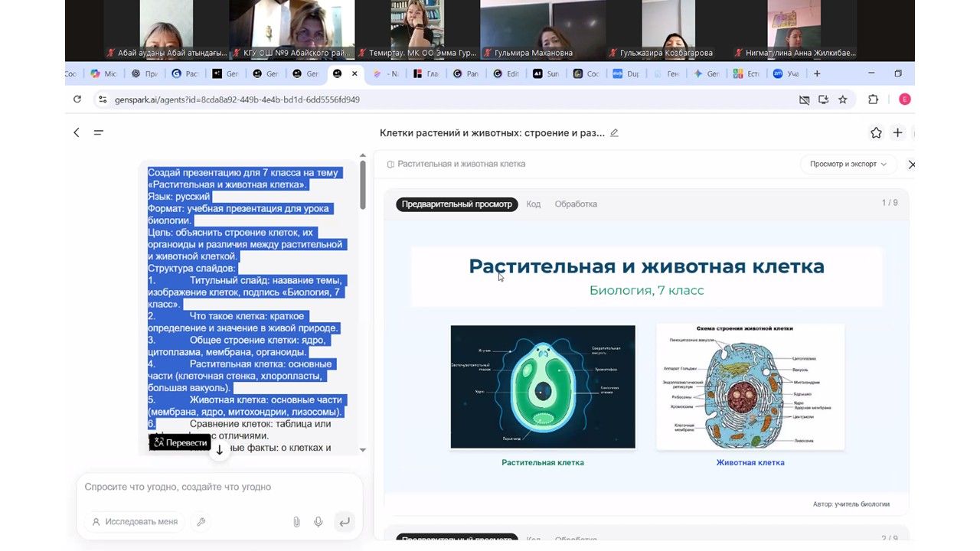Image resolution: width=980 pixels, height=551 pixels.
Task: Select the Предварительный просмотр tab
Action: click(456, 204)
